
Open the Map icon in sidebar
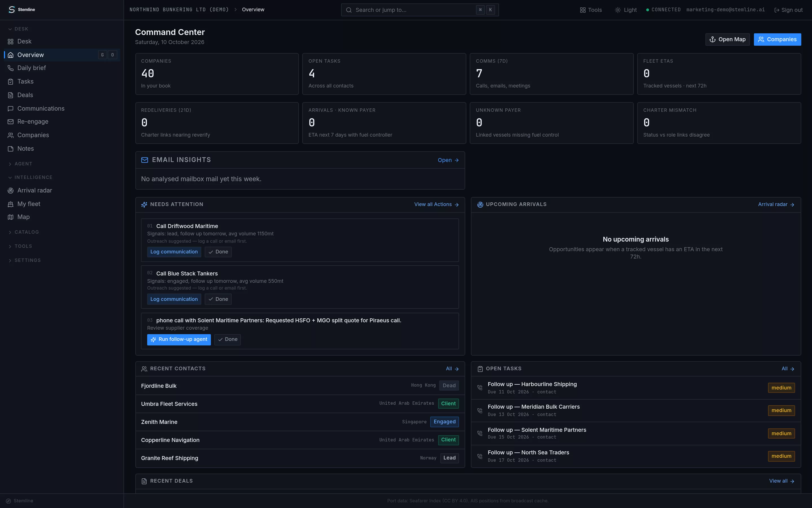(x=10, y=217)
